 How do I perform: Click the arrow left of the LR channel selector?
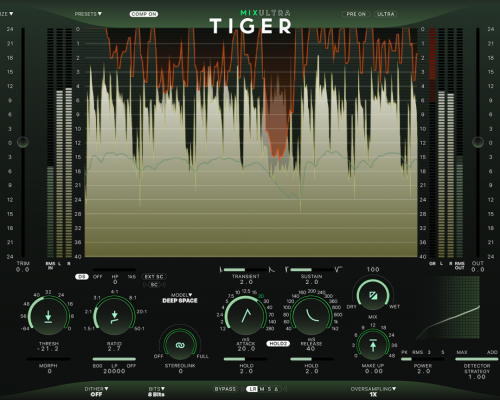tap(242, 389)
